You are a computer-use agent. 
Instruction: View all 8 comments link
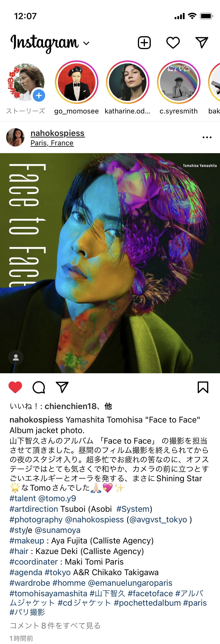(55, 625)
